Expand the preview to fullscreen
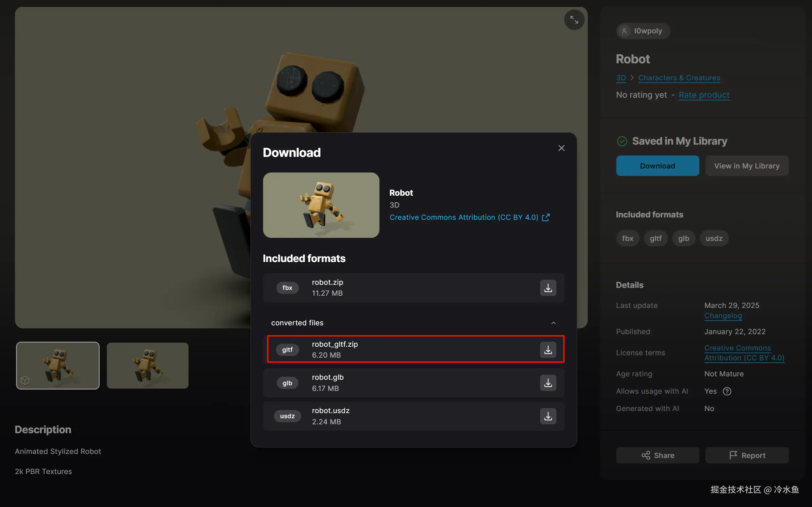The image size is (812, 507). (574, 20)
